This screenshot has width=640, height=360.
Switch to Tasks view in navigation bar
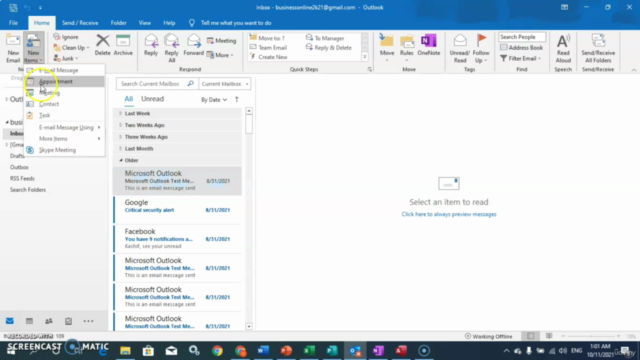pos(68,321)
